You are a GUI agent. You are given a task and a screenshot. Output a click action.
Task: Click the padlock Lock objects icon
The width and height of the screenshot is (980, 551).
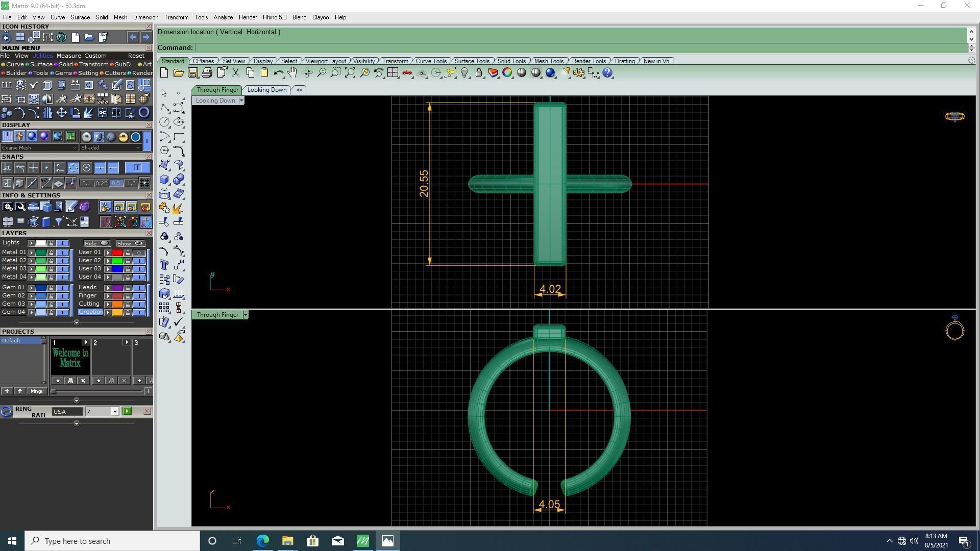click(479, 73)
